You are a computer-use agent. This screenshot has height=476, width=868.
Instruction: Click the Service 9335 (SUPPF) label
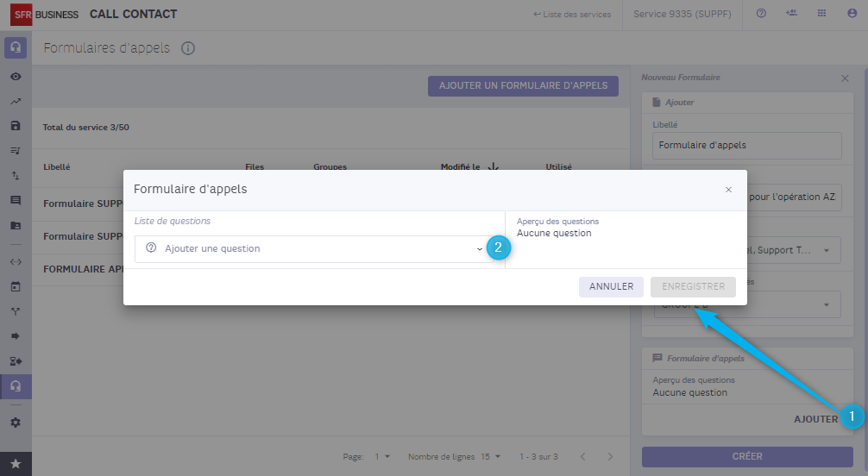pos(682,14)
